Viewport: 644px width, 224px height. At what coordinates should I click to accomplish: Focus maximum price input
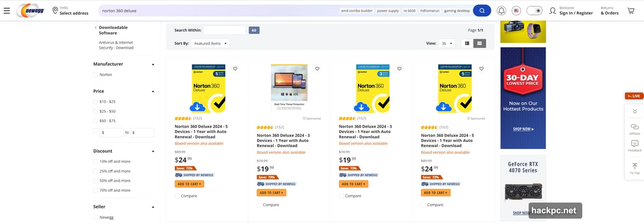coord(142,132)
